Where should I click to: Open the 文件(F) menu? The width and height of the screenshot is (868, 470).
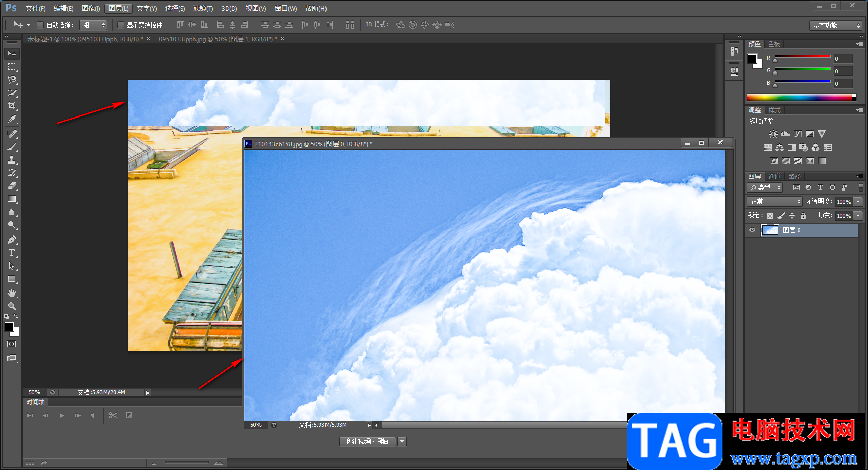[35, 8]
